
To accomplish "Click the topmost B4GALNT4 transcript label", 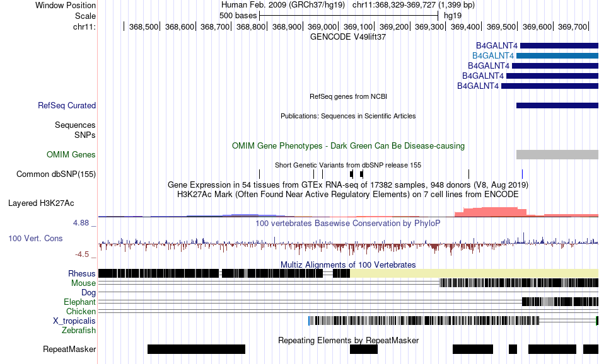I will point(497,46).
